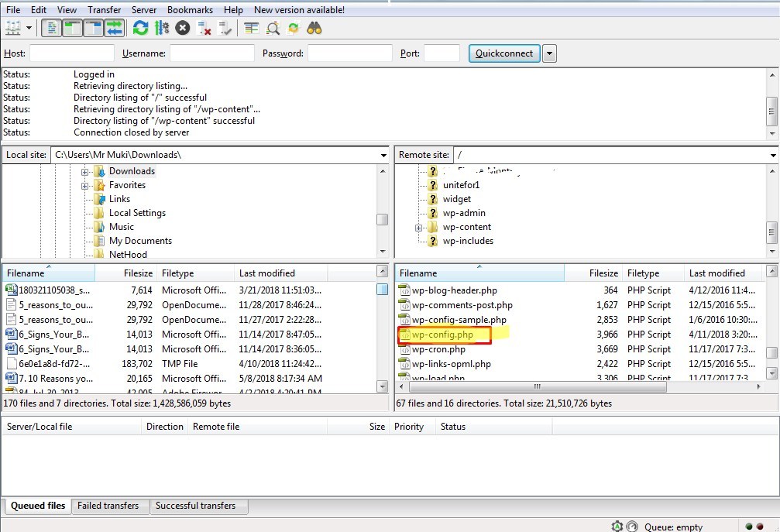The width and height of the screenshot is (780, 532).
Task: Click the Username input field
Action: click(x=212, y=53)
